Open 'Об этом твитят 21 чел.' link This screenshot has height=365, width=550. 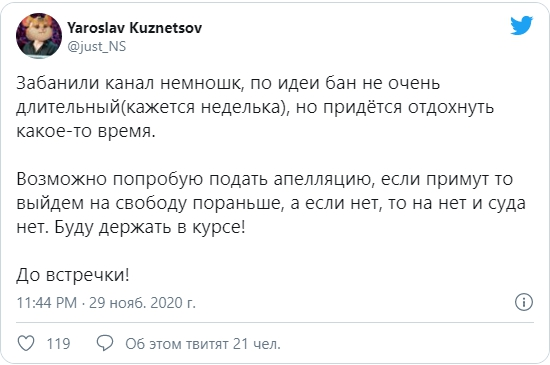pos(203,344)
